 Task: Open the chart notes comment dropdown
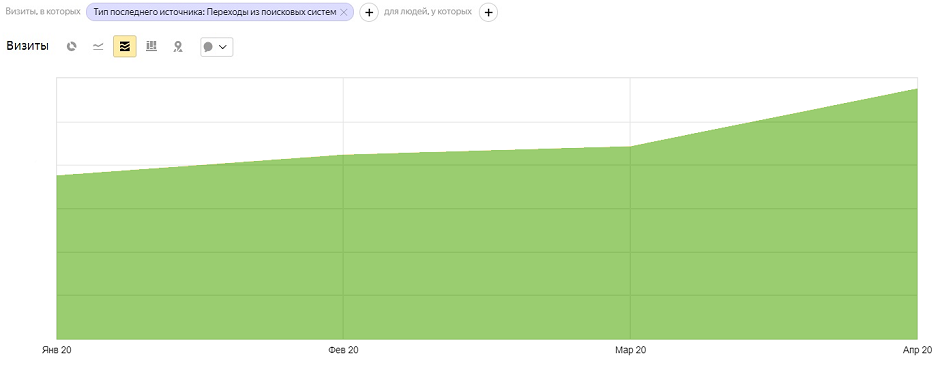point(216,47)
